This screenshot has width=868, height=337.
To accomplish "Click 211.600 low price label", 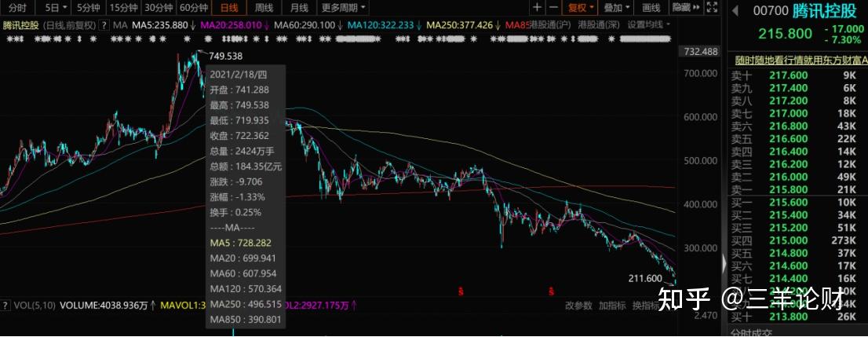I will click(x=645, y=278).
